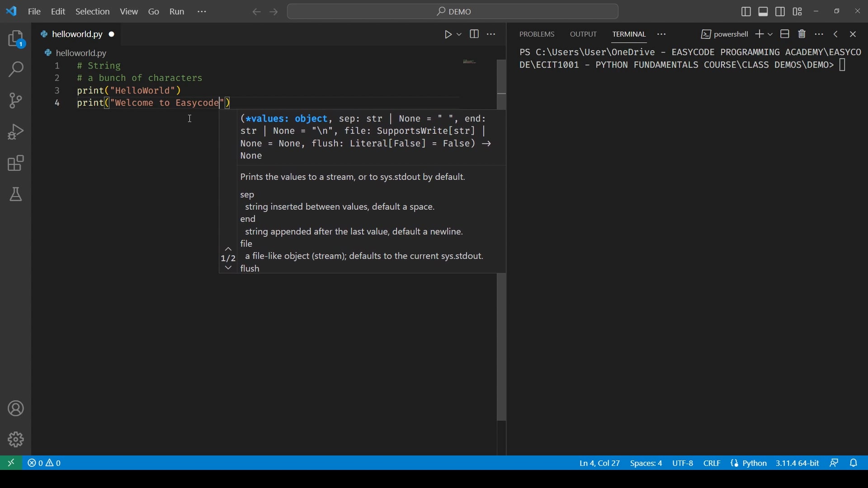
Task: Open the Testing panel icon
Action: [x=16, y=194]
